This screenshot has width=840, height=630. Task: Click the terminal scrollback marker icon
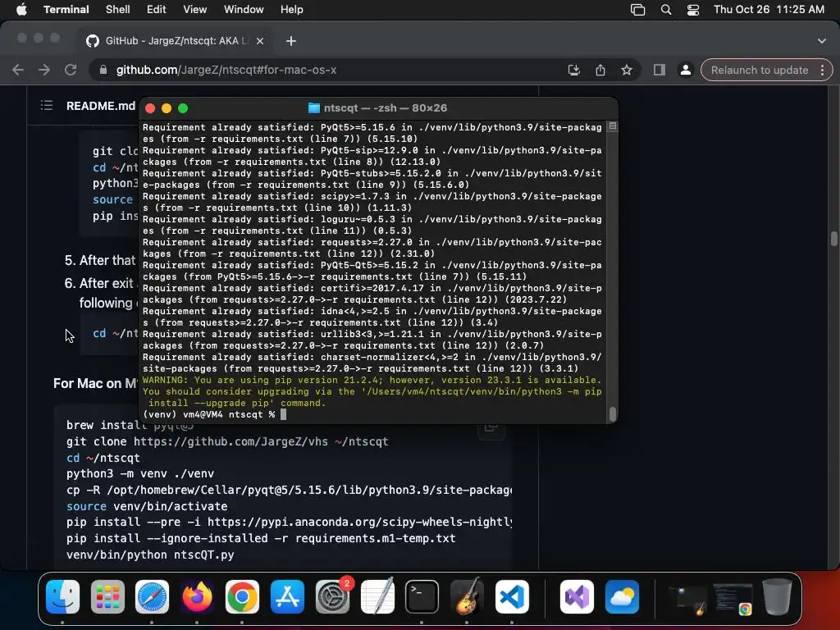click(x=612, y=126)
